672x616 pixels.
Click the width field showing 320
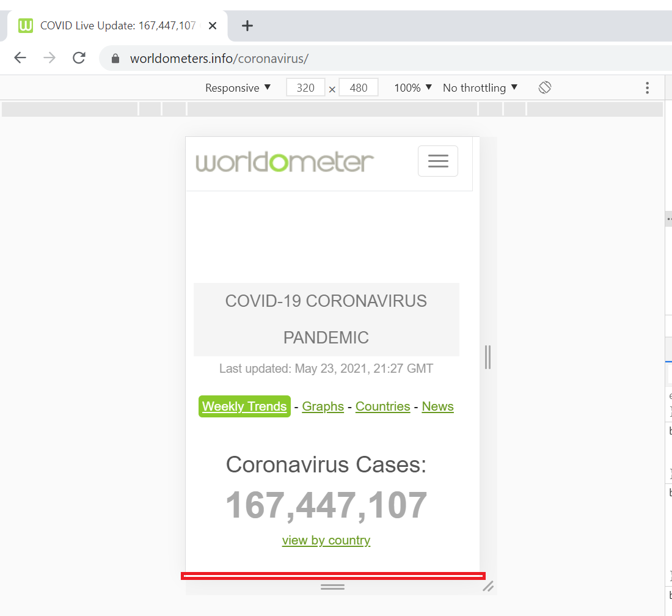pyautogui.click(x=305, y=87)
